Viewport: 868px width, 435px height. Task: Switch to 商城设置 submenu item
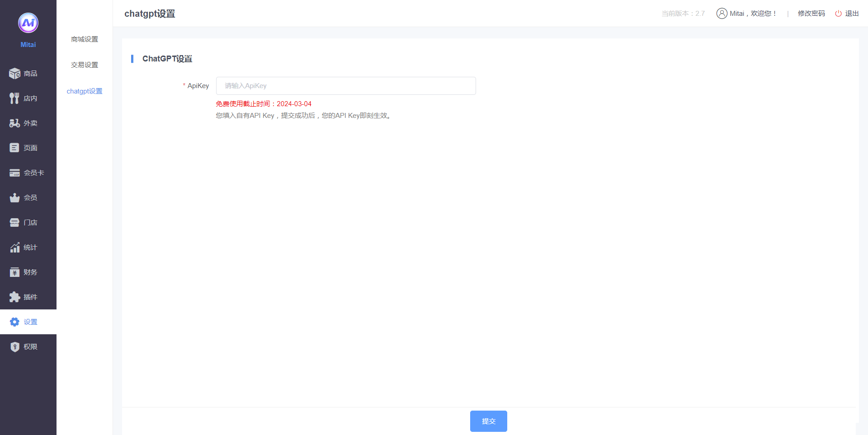85,39
